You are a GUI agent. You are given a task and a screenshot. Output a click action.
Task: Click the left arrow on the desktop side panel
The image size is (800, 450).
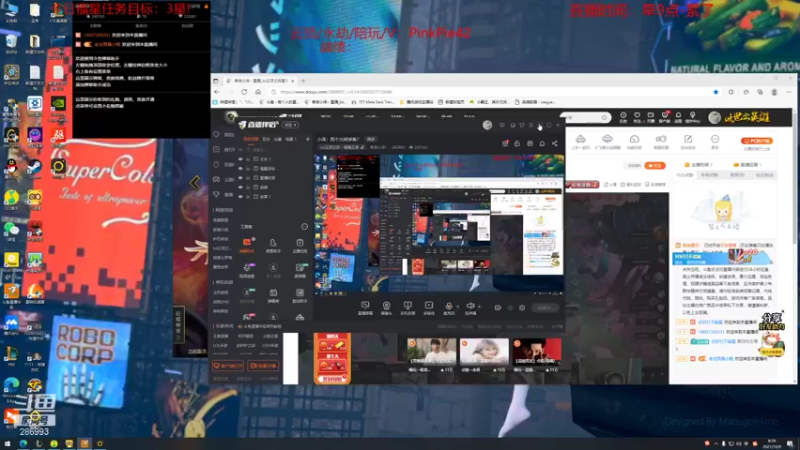[x=195, y=183]
